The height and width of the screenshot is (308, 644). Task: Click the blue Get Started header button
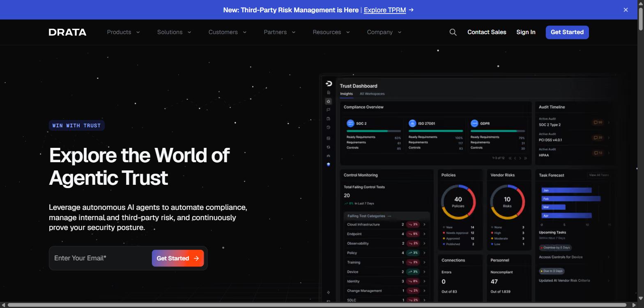click(x=567, y=32)
